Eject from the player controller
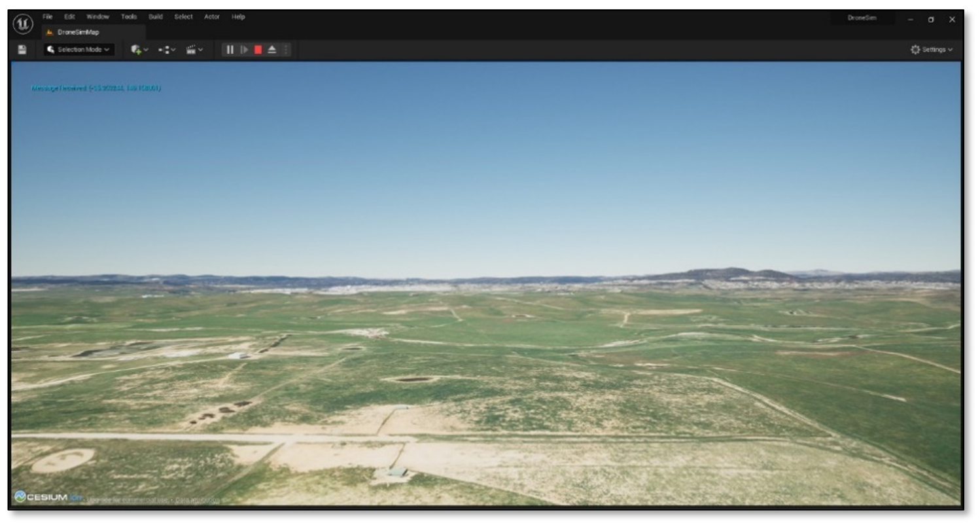Image resolution: width=980 pixels, height=525 pixels. (x=272, y=50)
